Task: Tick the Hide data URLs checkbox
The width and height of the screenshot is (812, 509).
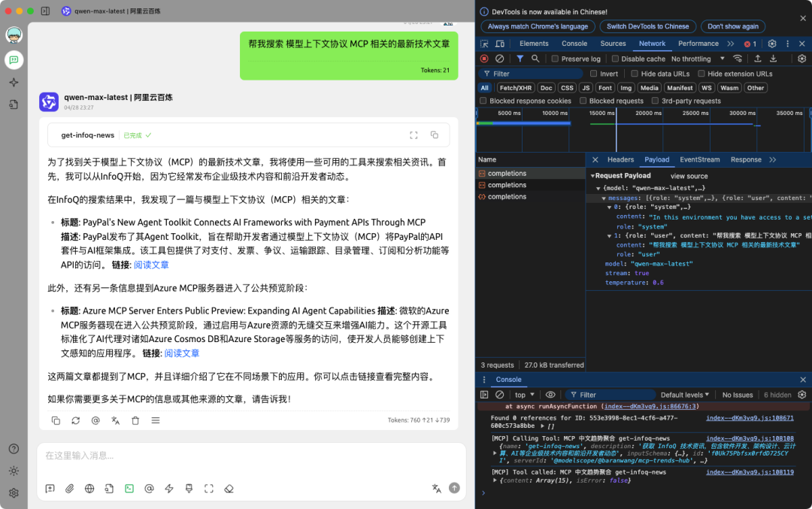Action: click(x=635, y=74)
